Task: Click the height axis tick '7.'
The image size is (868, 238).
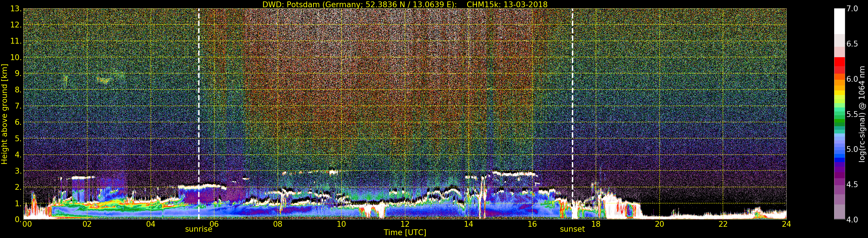Action: (x=18, y=106)
